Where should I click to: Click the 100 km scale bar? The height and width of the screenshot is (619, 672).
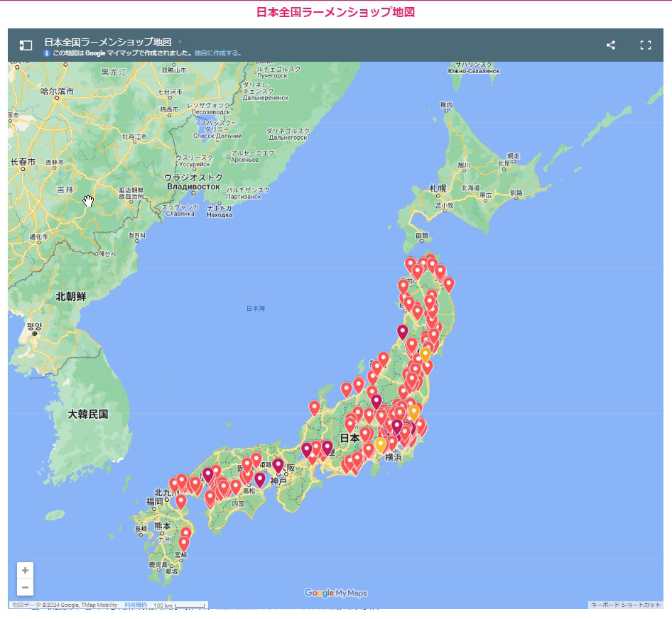[x=179, y=606]
